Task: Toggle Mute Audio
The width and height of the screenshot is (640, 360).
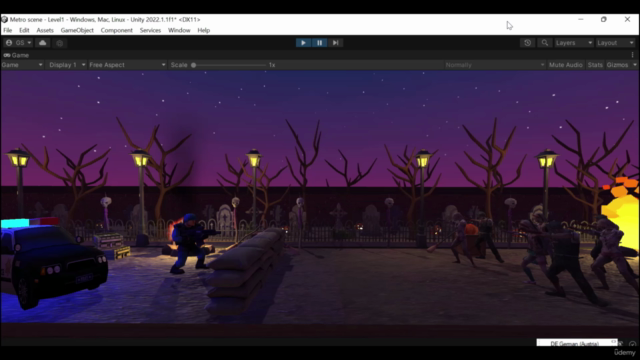Action: tap(565, 65)
